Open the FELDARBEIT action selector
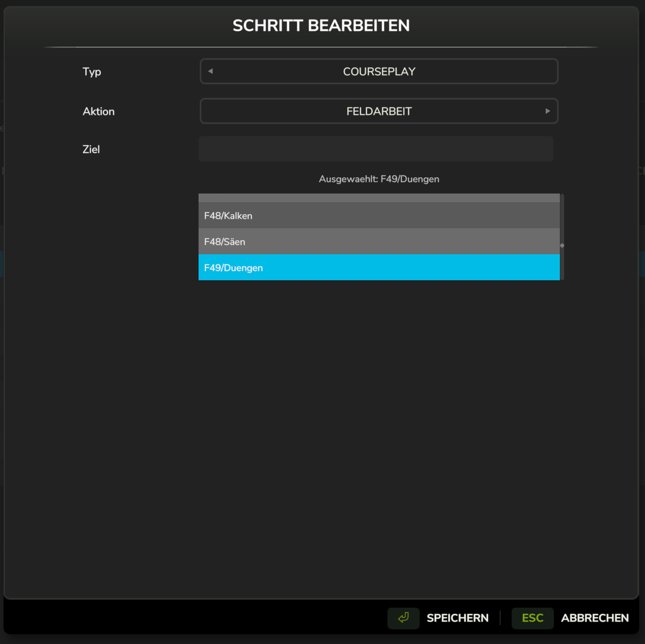645x644 pixels. click(379, 111)
